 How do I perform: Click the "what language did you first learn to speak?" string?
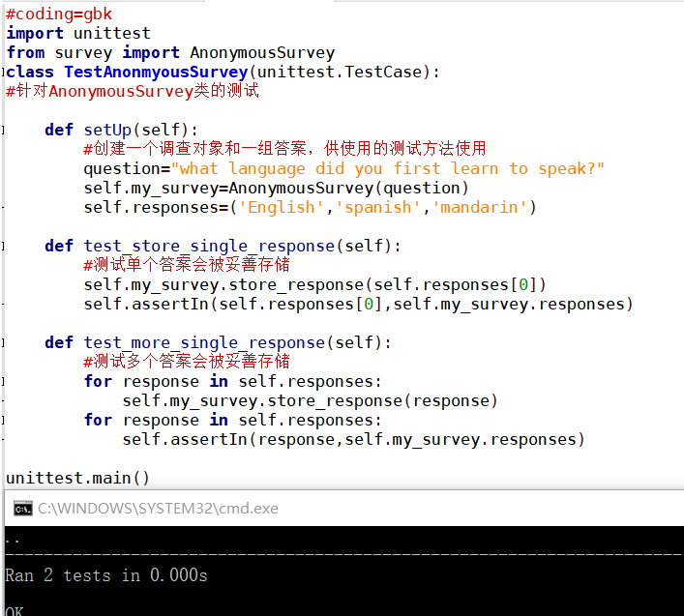[x=388, y=168]
